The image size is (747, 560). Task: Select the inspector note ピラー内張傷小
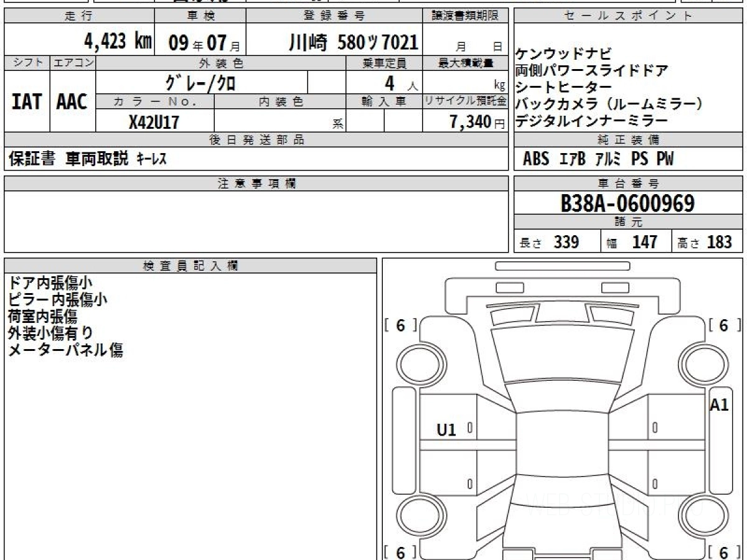click(x=57, y=300)
